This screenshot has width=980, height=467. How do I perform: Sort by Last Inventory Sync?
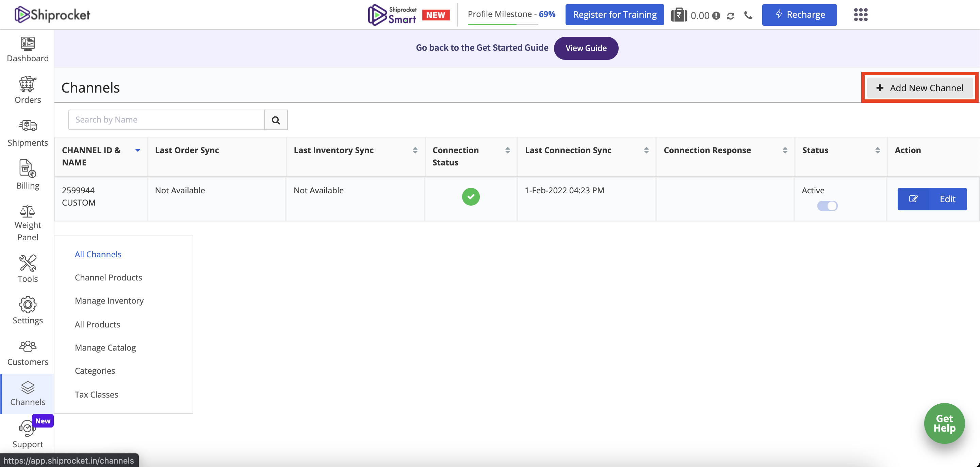(415, 150)
